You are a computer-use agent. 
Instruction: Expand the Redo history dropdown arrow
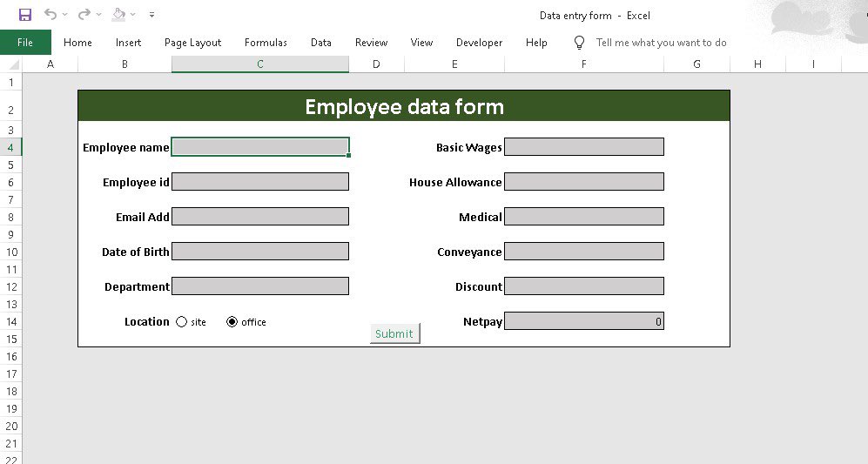tap(98, 15)
